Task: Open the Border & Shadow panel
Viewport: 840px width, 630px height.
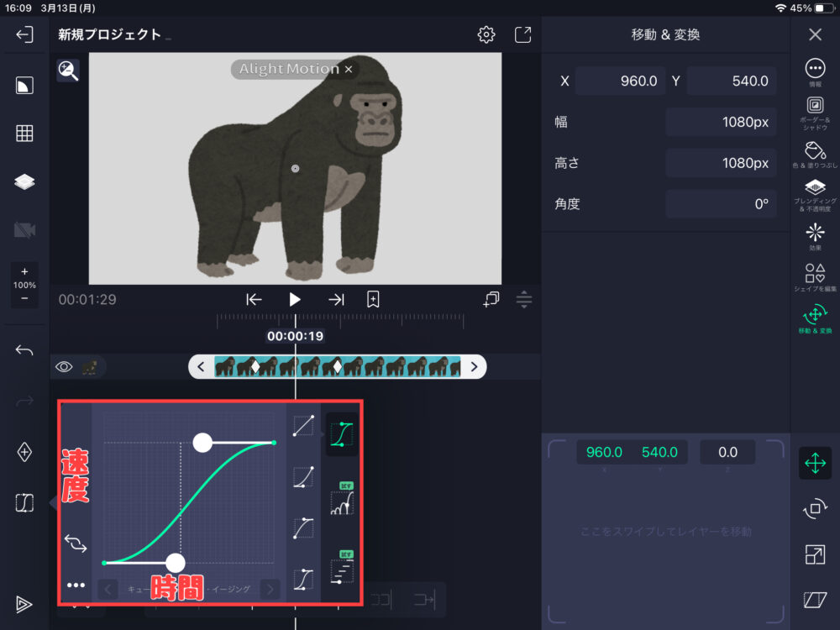Action: [814, 111]
